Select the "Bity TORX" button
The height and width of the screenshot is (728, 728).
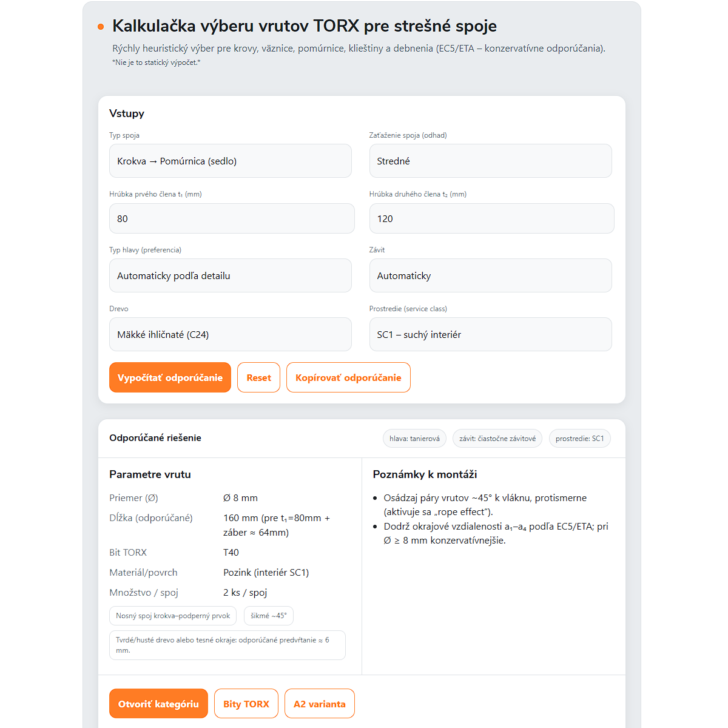click(x=246, y=703)
